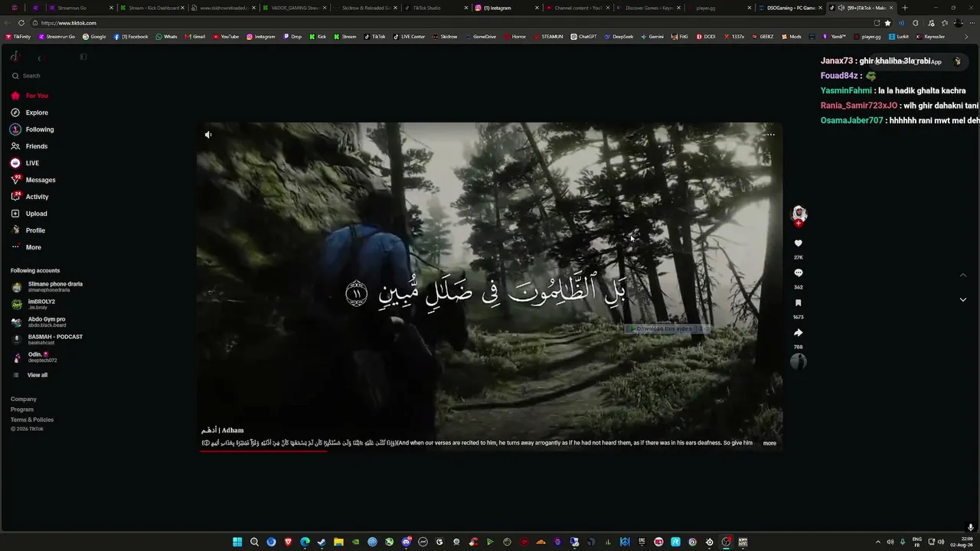This screenshot has height=551, width=980.
Task: Open imBROLY2 followed account
Action: 34,305
